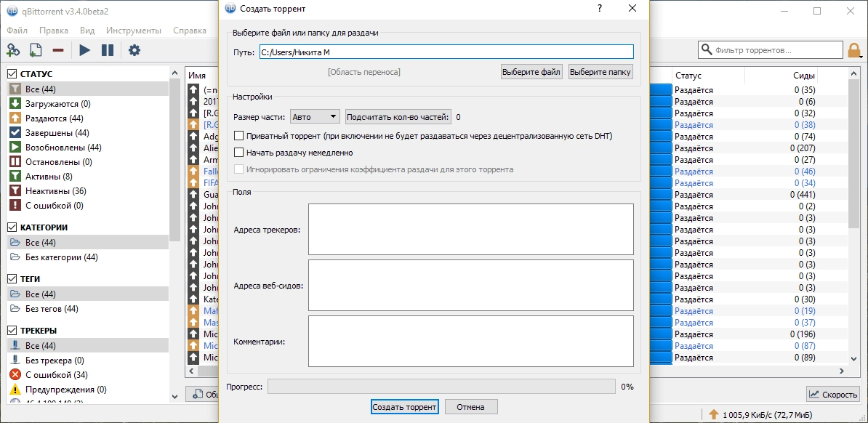The height and width of the screenshot is (423, 868).
Task: Click the blue checkmark icon for Завершены
Action: 15,133
